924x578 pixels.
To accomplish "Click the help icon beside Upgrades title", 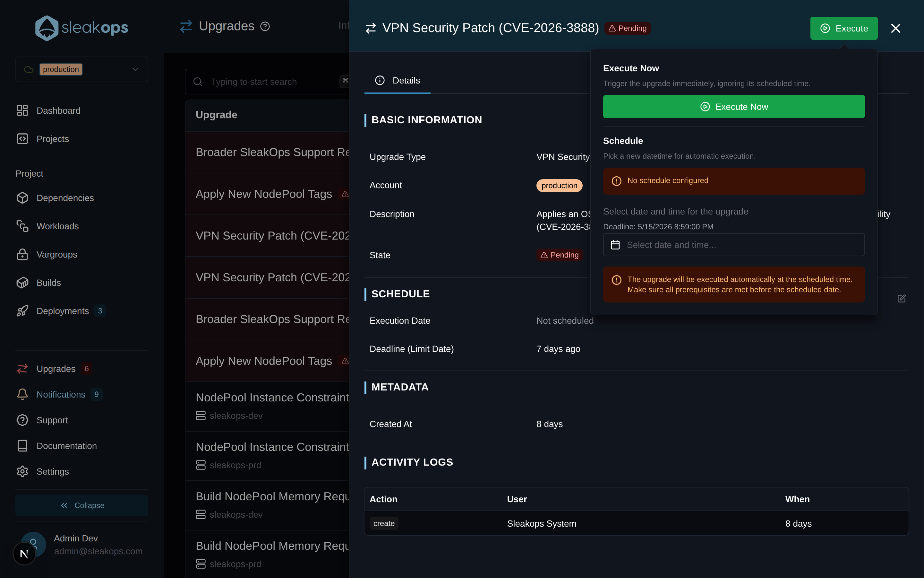I will point(265,26).
